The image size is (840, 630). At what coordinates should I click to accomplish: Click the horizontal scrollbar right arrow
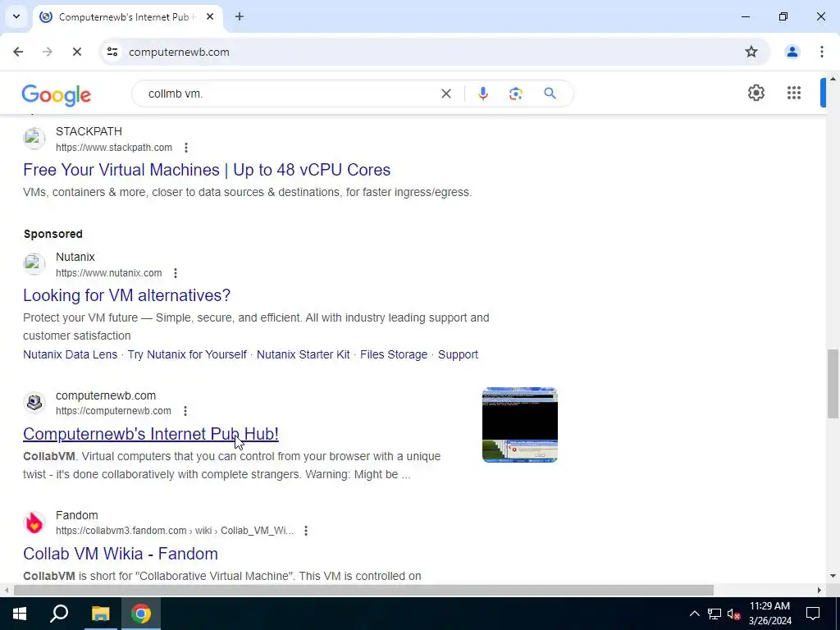(819, 591)
